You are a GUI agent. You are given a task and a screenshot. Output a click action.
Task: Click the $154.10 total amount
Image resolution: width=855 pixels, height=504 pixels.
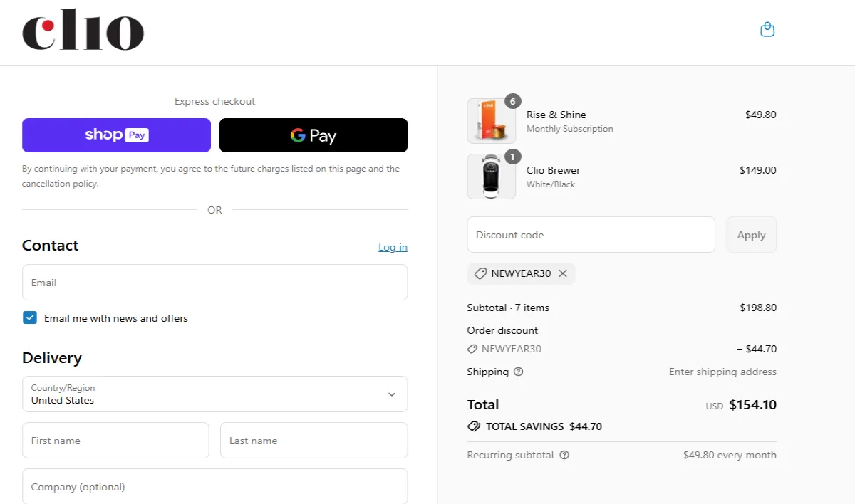(x=752, y=405)
